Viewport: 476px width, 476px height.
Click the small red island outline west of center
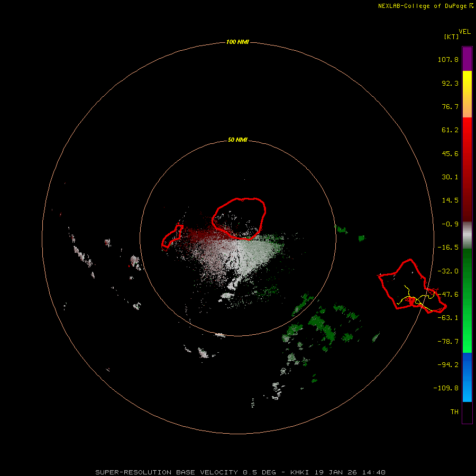pos(172,237)
